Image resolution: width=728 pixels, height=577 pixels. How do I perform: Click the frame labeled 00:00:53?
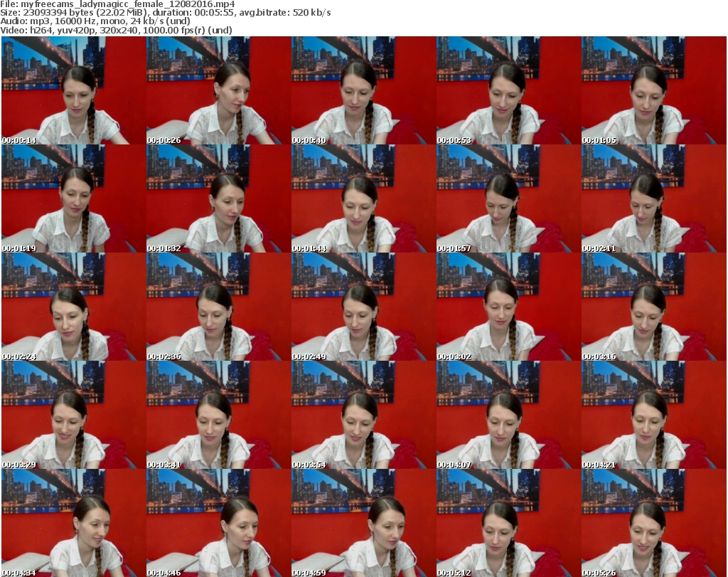508,90
